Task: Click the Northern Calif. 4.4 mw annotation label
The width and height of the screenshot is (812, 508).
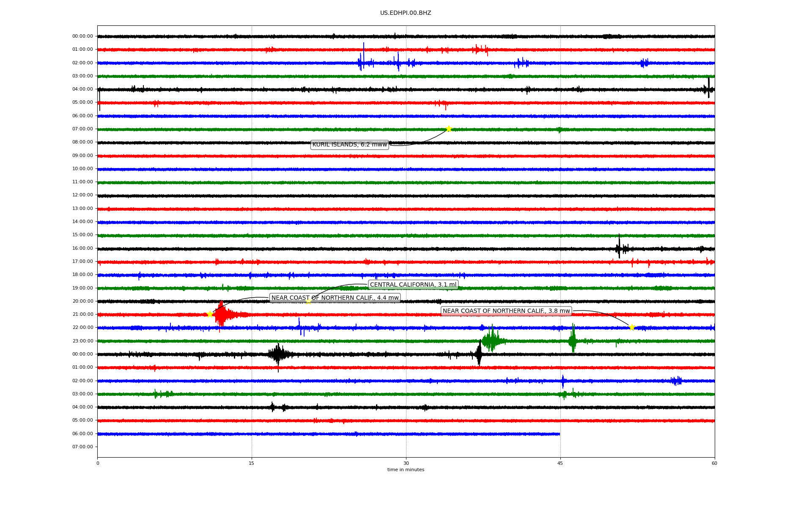Action: click(335, 298)
